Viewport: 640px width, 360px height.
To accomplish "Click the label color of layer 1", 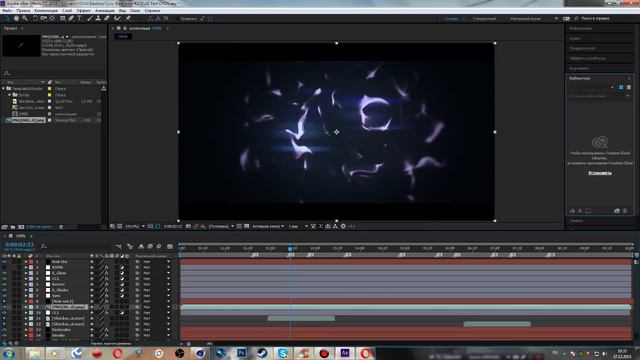I will (x=31, y=262).
